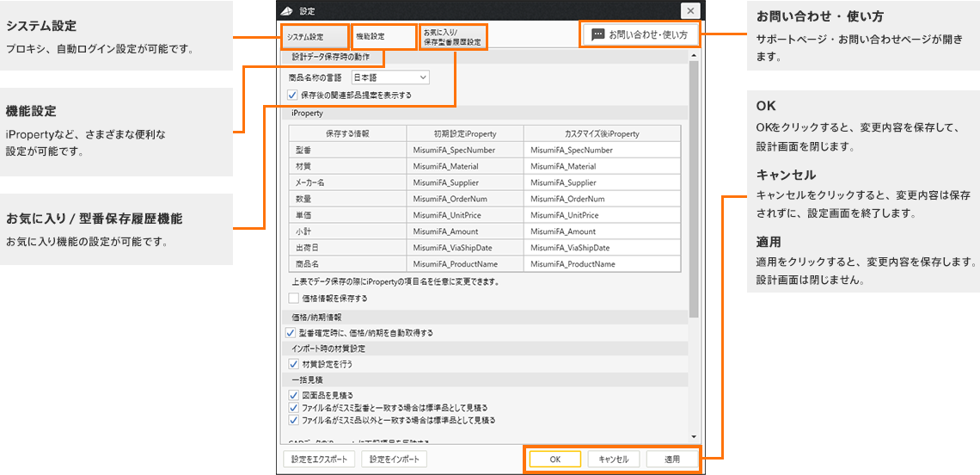This screenshot has height=475, width=980.
Task: Click the scrollbar up arrow
Action: point(694,56)
